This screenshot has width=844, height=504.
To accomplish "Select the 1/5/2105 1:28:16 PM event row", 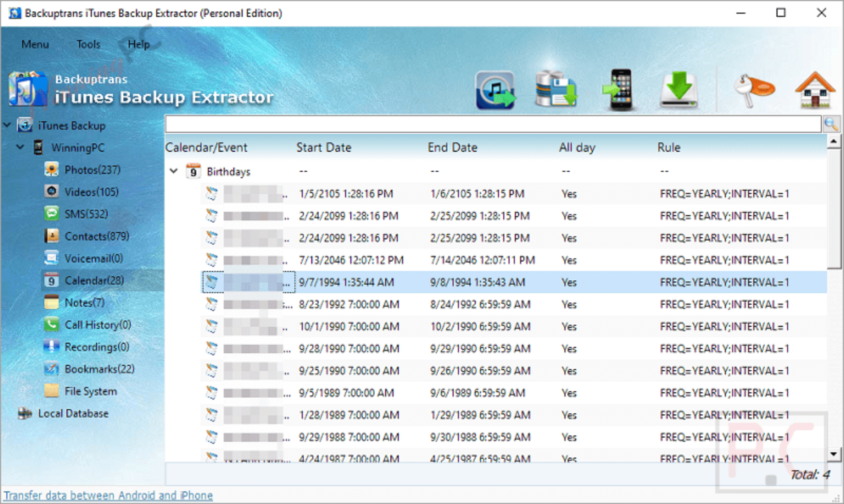I will pos(513,194).
